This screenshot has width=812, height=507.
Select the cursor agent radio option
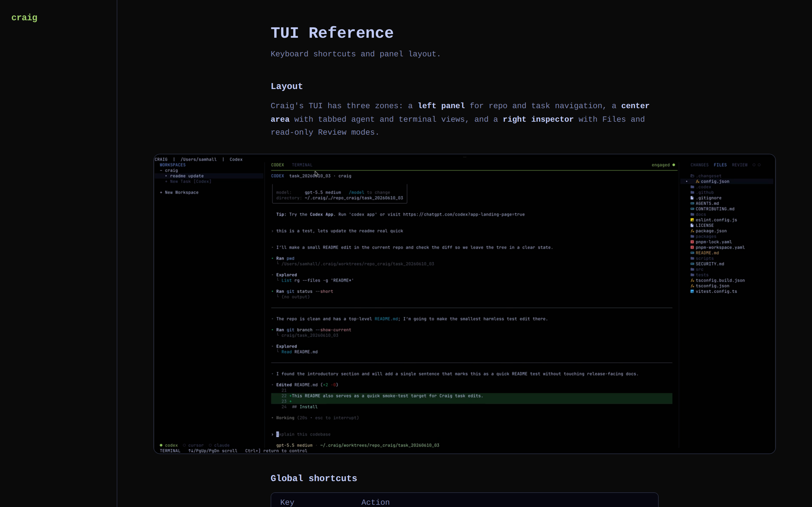click(194, 445)
